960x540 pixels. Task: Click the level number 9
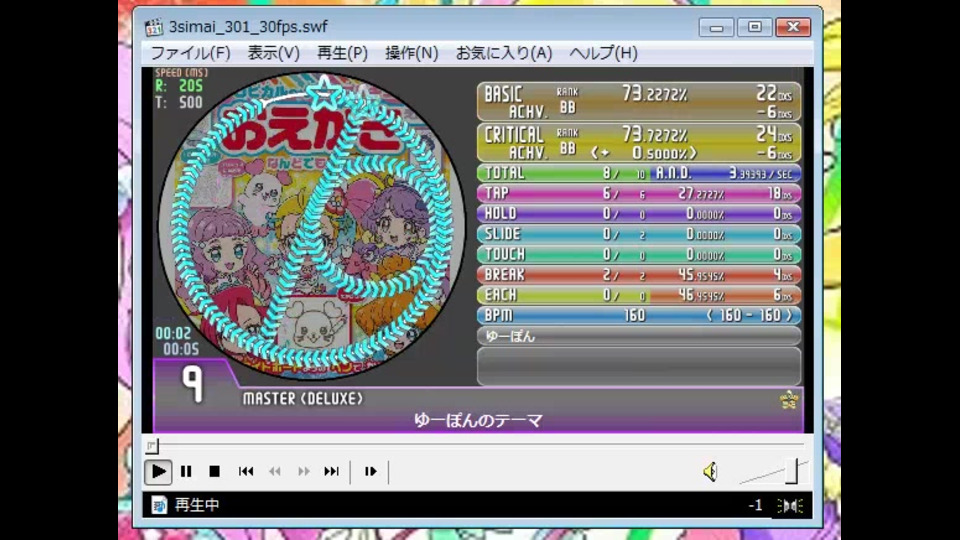[x=192, y=384]
